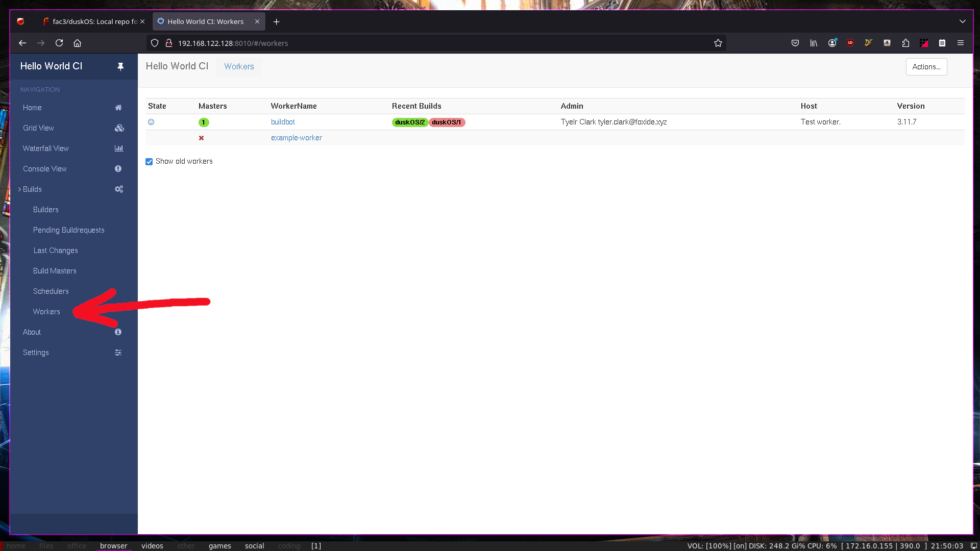This screenshot has height=551, width=980.
Task: Click the browser home icon
Action: pyautogui.click(x=78, y=43)
